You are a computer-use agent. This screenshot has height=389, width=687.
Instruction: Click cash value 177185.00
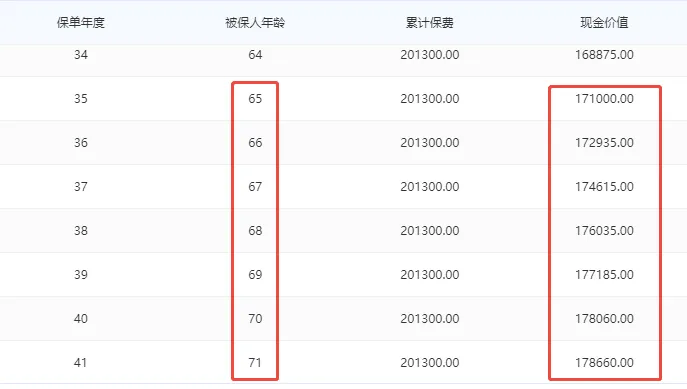click(604, 275)
